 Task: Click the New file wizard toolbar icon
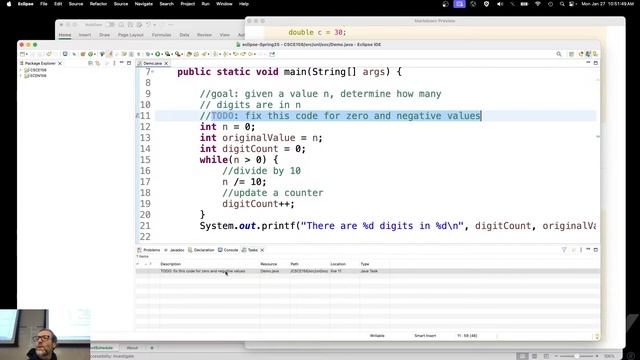point(23,54)
